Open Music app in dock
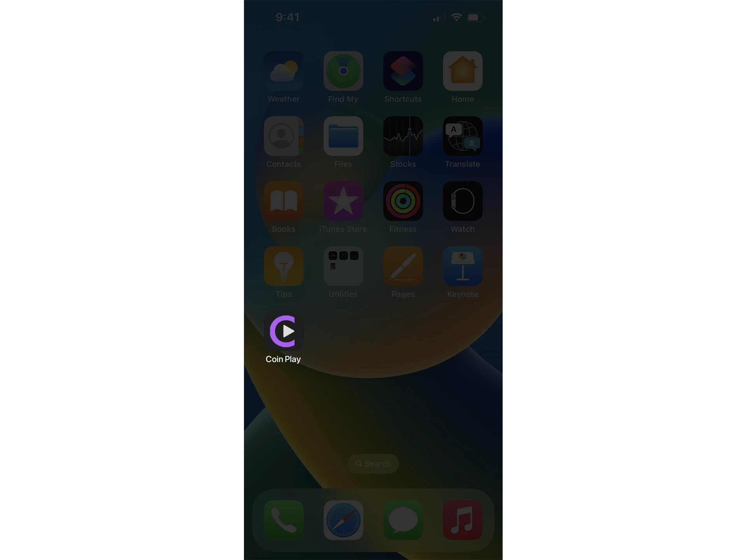The height and width of the screenshot is (560, 747). (463, 520)
